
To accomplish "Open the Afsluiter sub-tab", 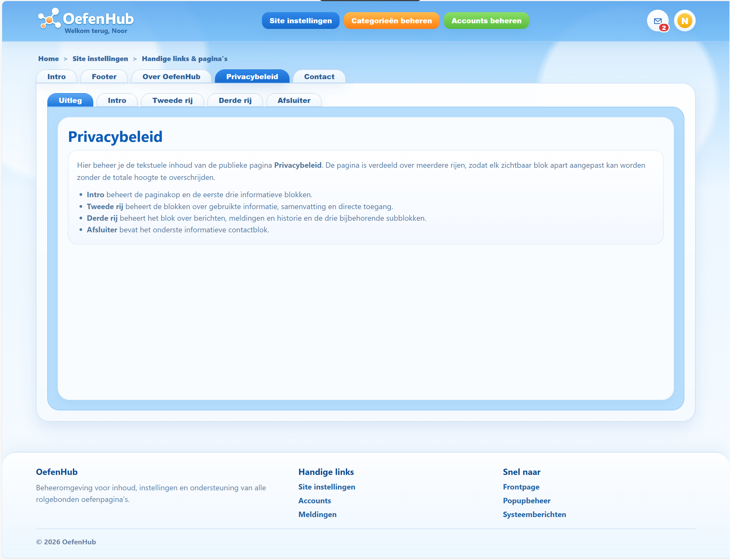I will [294, 100].
